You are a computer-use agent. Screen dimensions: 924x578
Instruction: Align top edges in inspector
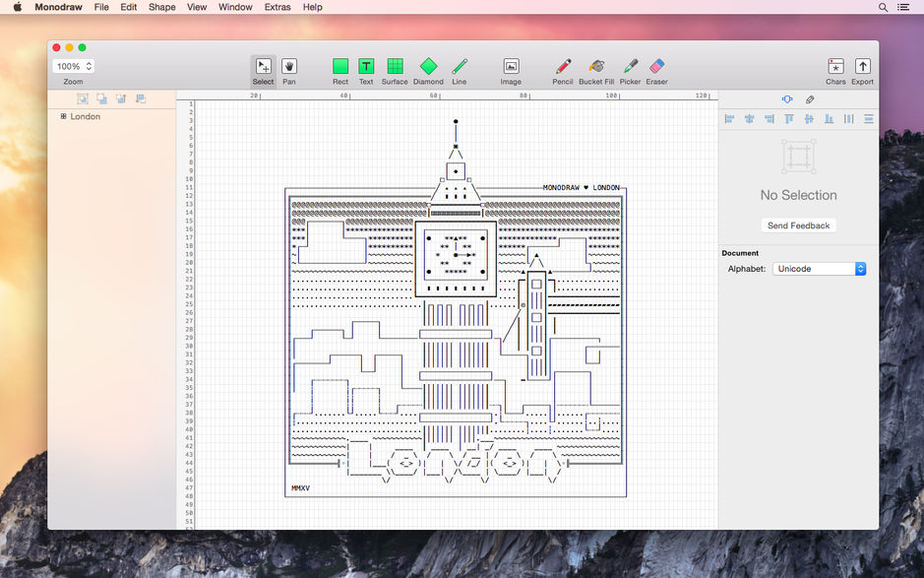pos(789,118)
